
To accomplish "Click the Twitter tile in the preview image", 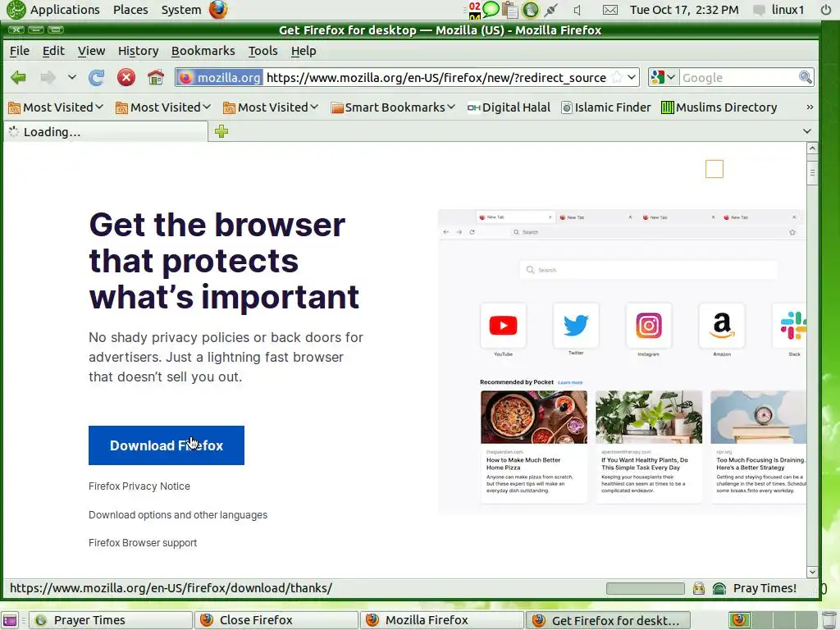I will click(x=576, y=326).
